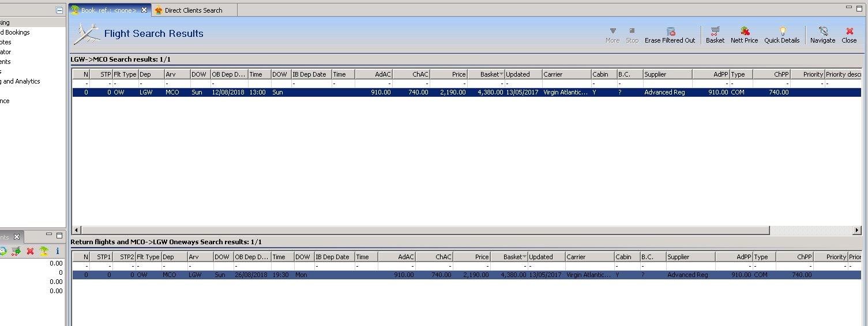The height and width of the screenshot is (326, 868).
Task: Select the 'ator' navigation item
Action: tap(6, 52)
